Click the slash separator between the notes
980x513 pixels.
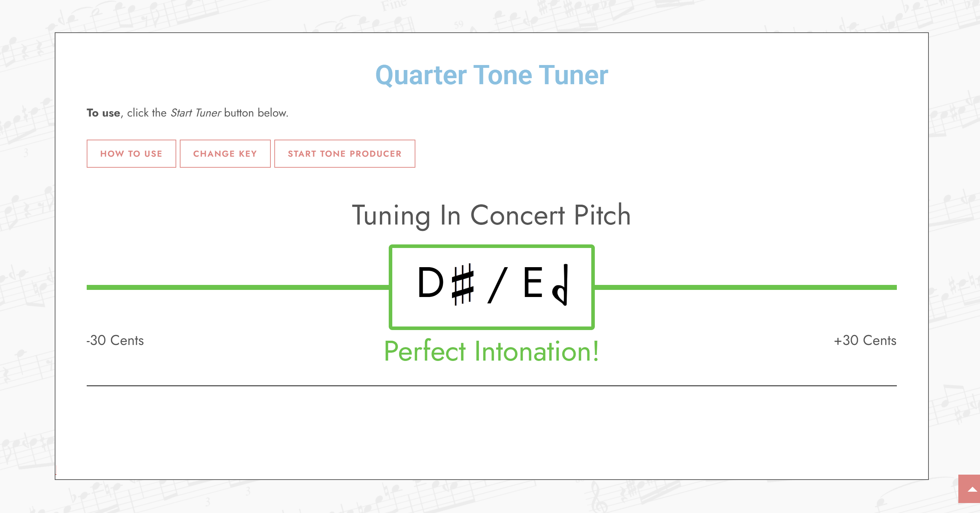tap(497, 285)
